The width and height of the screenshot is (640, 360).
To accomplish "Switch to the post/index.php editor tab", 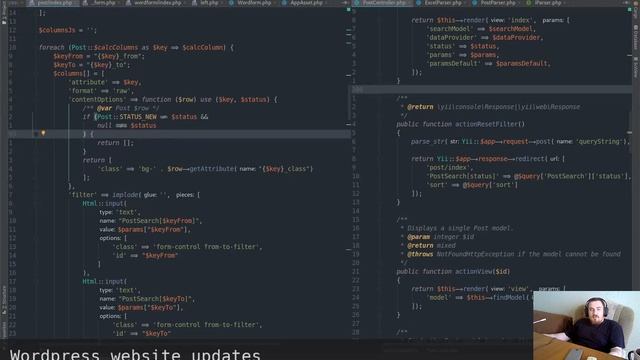I will (x=52, y=2).
